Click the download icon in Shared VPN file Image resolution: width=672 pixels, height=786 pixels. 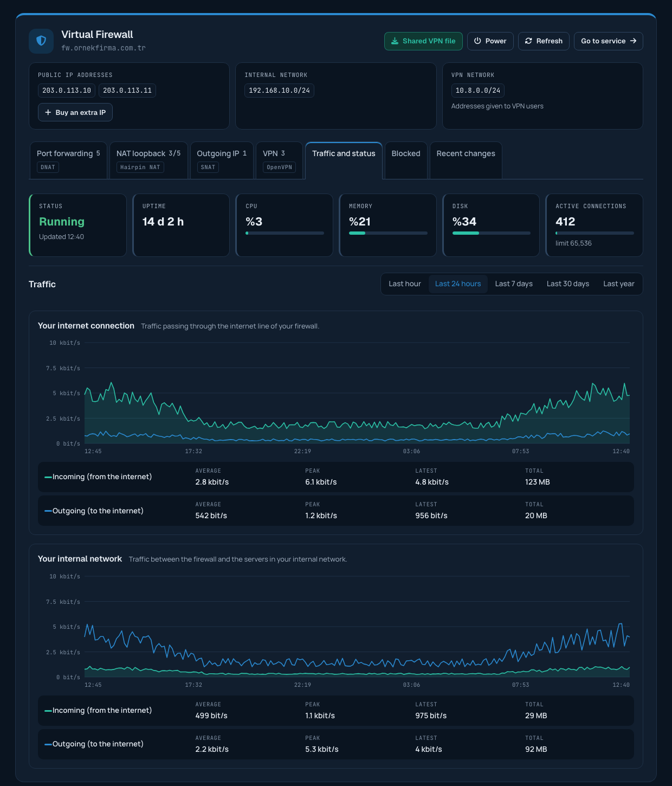point(395,41)
